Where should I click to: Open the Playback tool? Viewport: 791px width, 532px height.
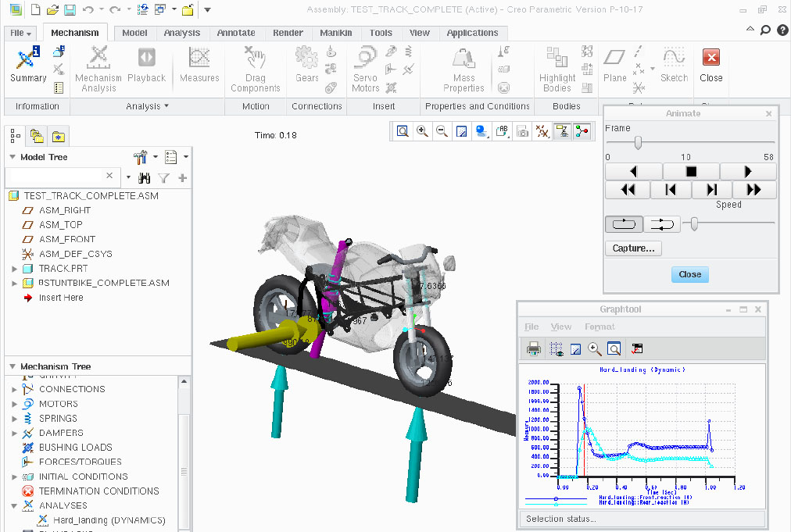pyautogui.click(x=146, y=64)
